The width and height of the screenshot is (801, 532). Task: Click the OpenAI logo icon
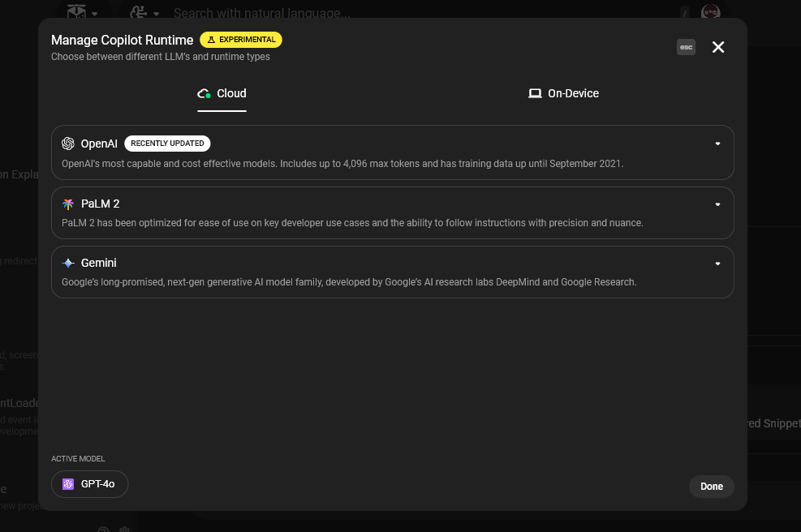(x=68, y=144)
